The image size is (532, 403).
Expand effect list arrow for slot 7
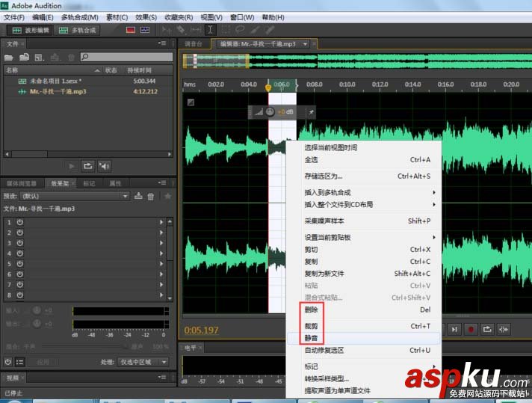tap(161, 285)
